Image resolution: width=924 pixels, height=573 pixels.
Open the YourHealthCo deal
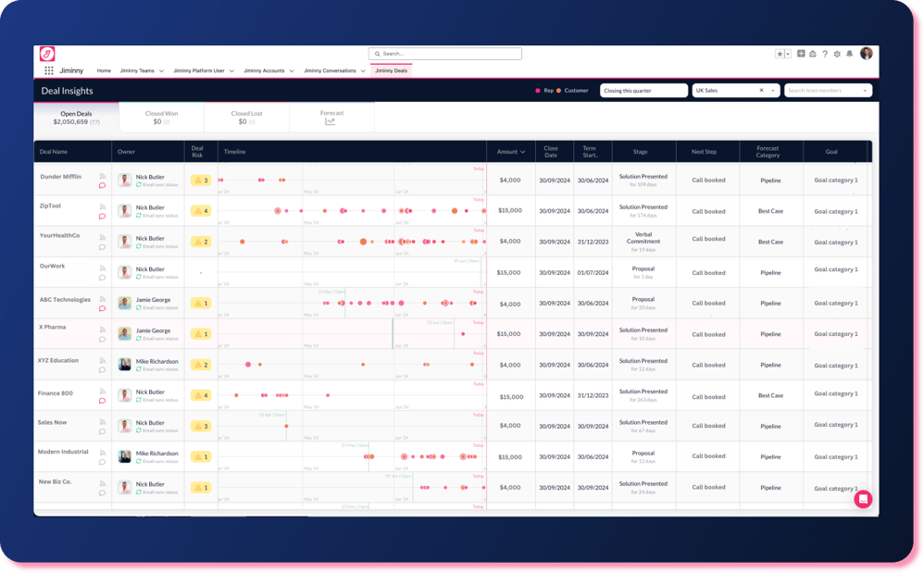coord(59,235)
